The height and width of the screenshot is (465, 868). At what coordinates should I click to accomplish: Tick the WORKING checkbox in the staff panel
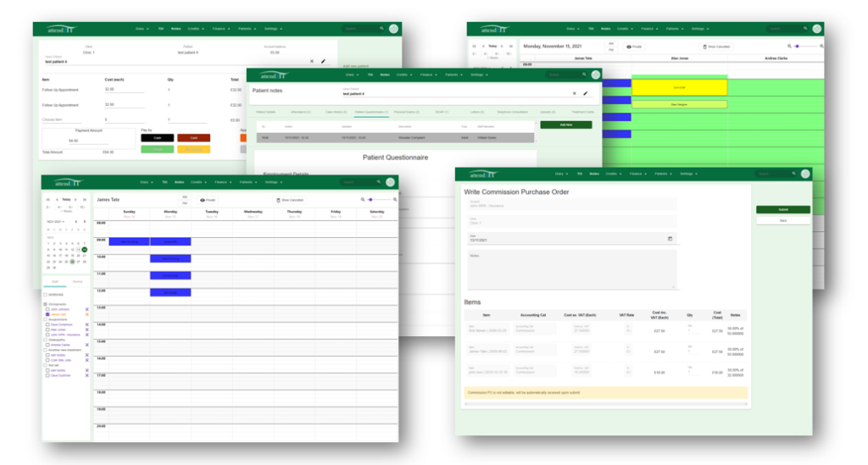46,295
